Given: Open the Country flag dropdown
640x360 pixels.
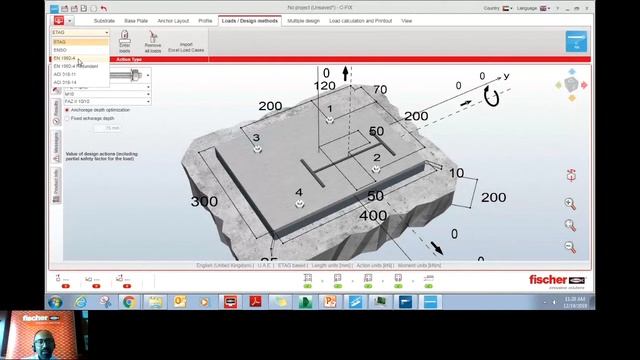Looking at the screenshot, I should tap(507, 8).
